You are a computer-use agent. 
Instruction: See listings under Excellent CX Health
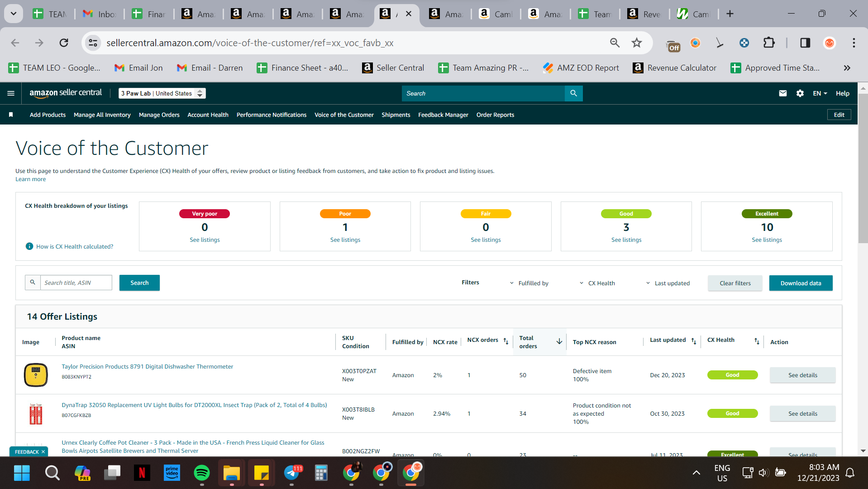pyautogui.click(x=767, y=240)
